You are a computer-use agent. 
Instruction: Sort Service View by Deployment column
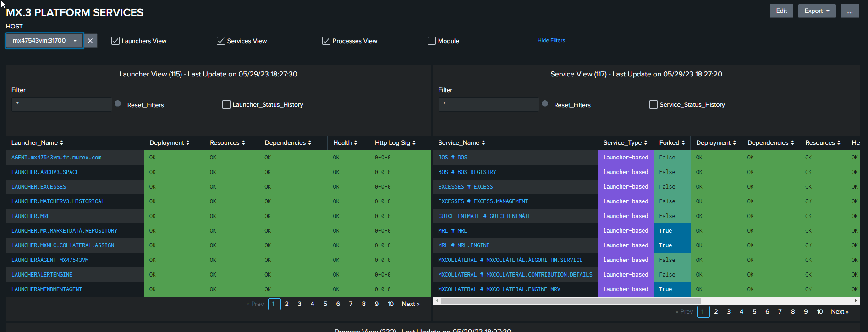click(x=716, y=142)
